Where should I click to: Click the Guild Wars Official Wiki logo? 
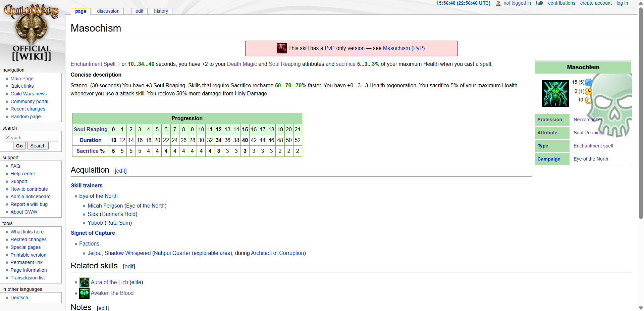pyautogui.click(x=32, y=33)
